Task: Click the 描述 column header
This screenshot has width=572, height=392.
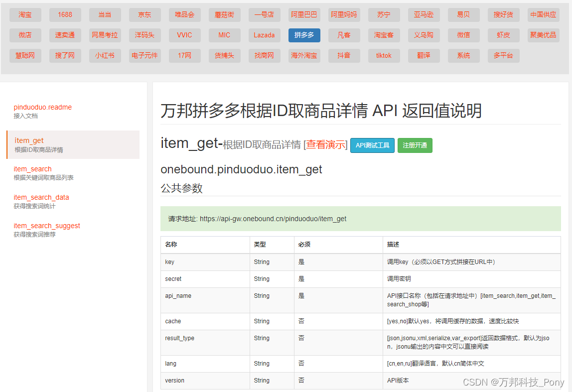Action: tap(472, 245)
